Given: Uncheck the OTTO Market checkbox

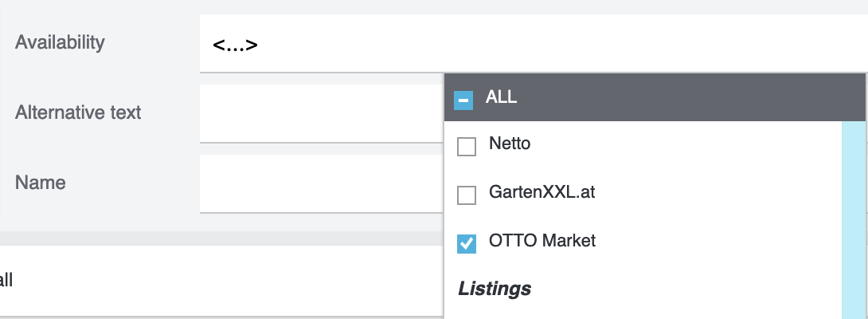Looking at the screenshot, I should (467, 243).
